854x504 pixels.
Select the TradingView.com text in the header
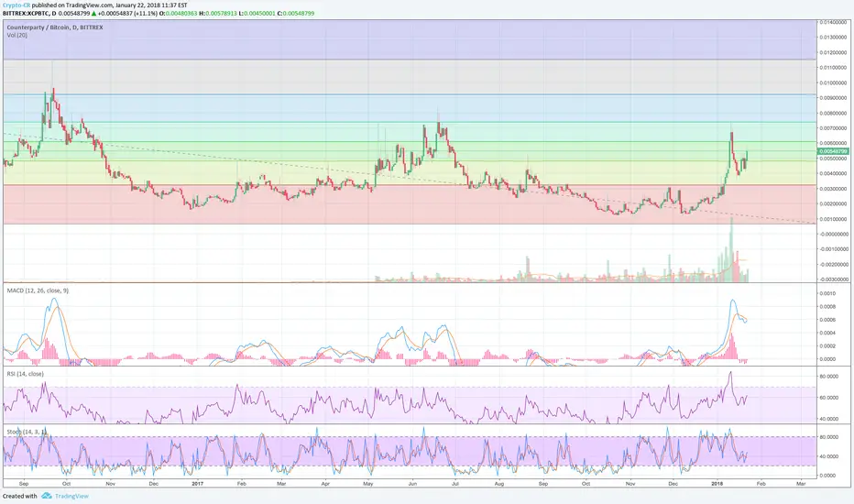click(93, 5)
